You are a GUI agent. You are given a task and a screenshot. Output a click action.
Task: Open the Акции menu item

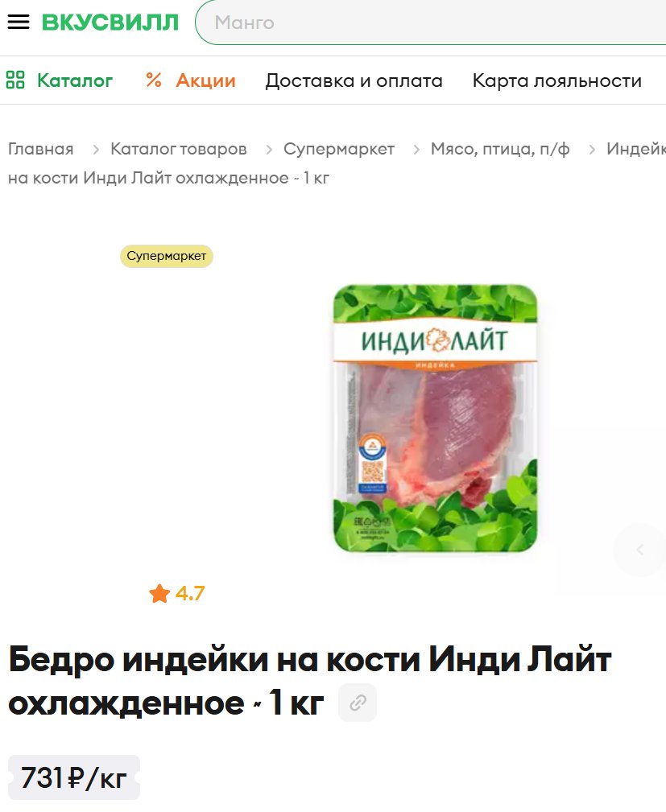(206, 80)
